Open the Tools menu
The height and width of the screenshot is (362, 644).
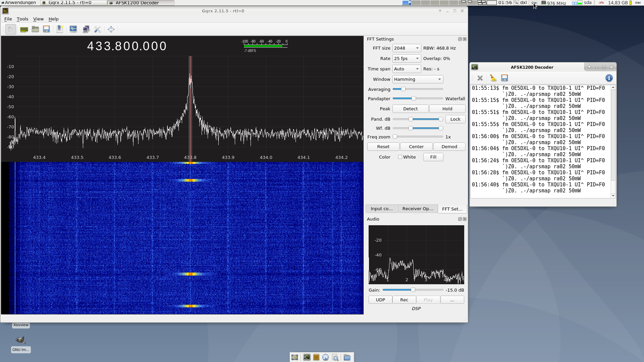22,19
